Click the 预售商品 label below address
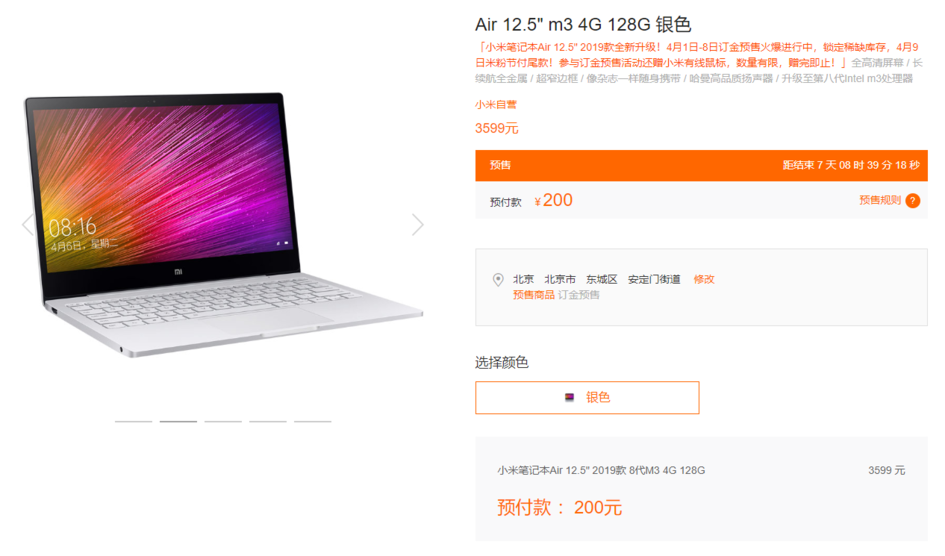This screenshot has height=556, width=945. point(533,295)
